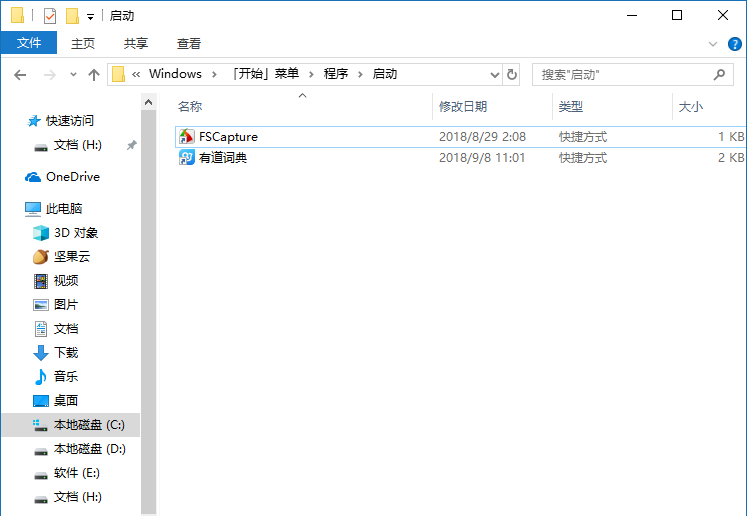Open the FSCapture shortcut icon

point(186,137)
